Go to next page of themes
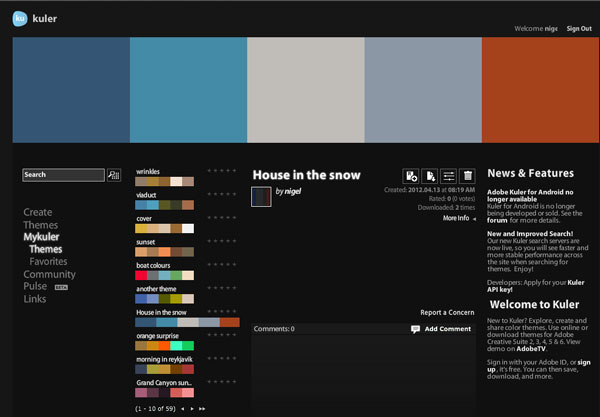The width and height of the screenshot is (600, 417). click(x=191, y=409)
